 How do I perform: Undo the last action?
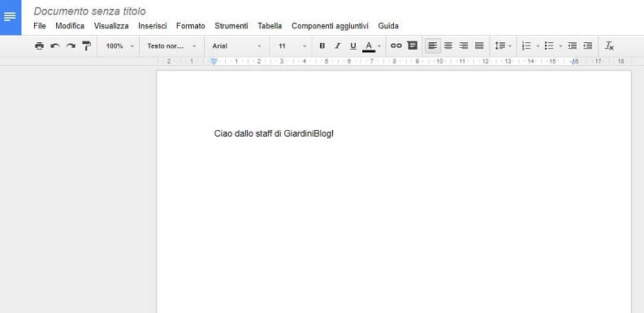point(55,46)
